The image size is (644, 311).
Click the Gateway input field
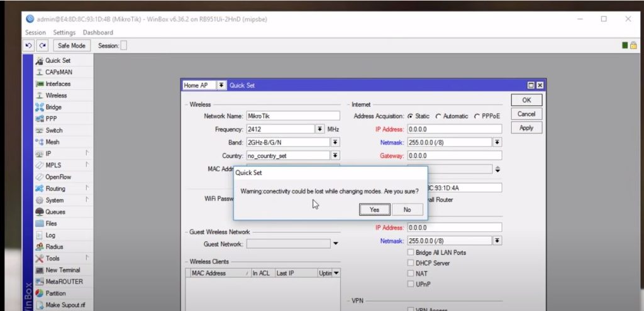click(x=455, y=156)
